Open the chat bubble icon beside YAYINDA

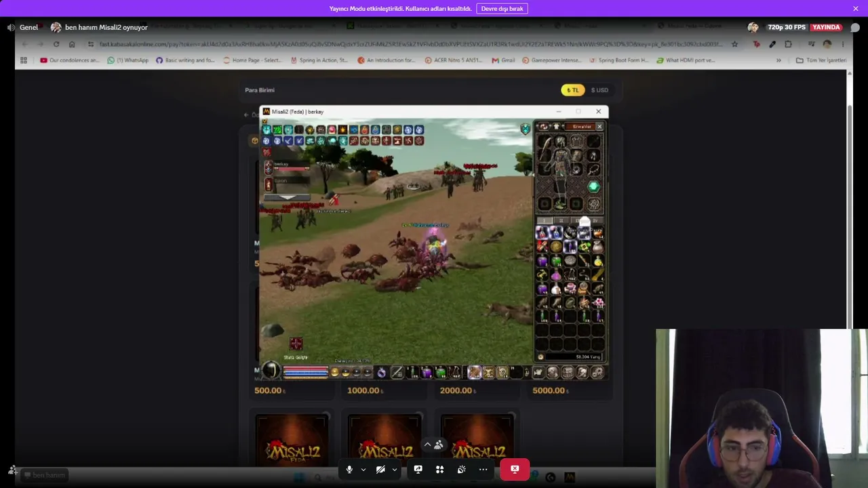pyautogui.click(x=855, y=28)
